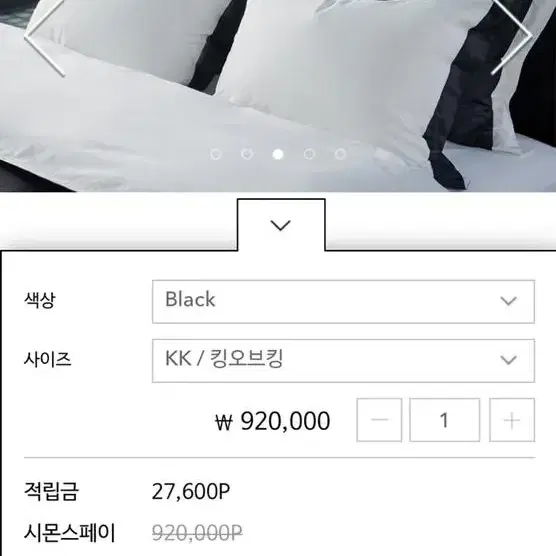
Task: Click the 시몬스페이 label
Action: point(70,533)
